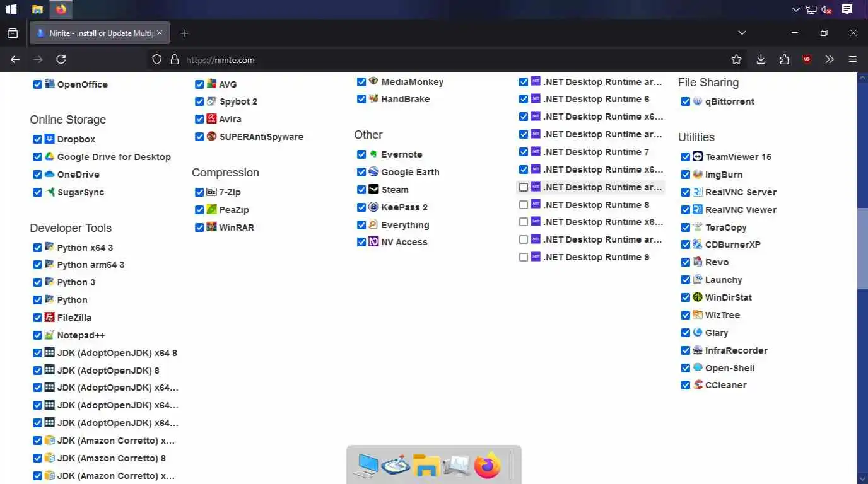
Task: Click the muted volume tray icon
Action: tap(826, 9)
